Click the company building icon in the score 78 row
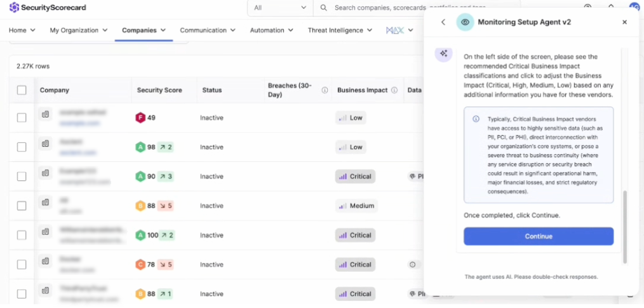 [x=46, y=261]
